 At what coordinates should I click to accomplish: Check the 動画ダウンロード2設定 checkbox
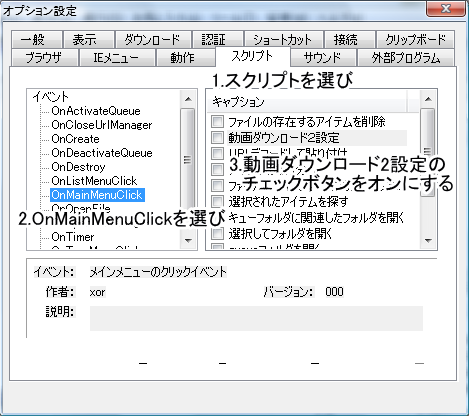pyautogui.click(x=217, y=137)
